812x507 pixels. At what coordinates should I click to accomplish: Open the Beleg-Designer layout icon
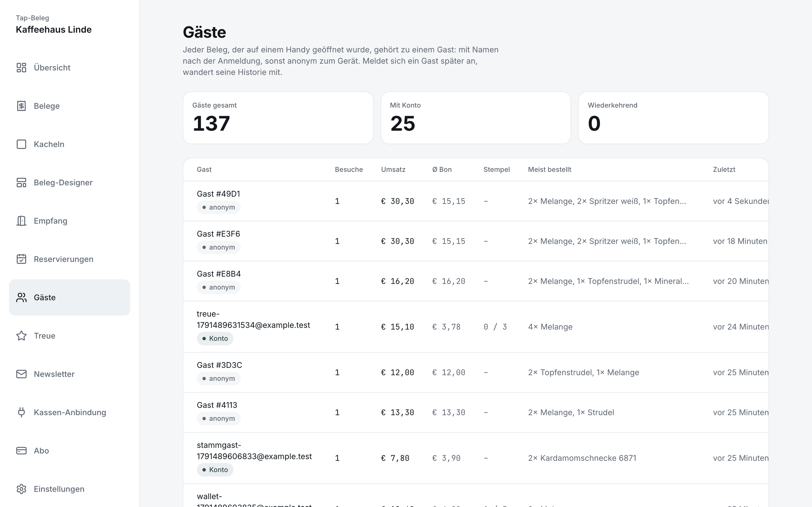coord(21,183)
